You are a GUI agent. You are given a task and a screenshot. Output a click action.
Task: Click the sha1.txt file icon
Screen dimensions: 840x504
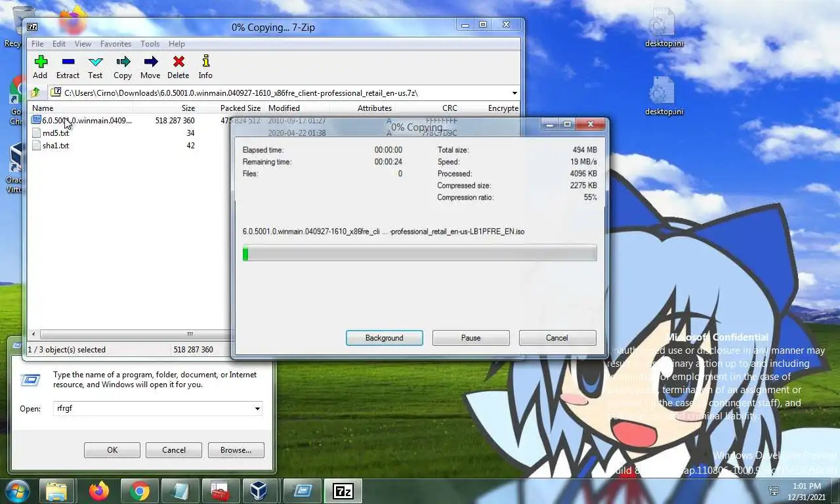[x=36, y=145]
